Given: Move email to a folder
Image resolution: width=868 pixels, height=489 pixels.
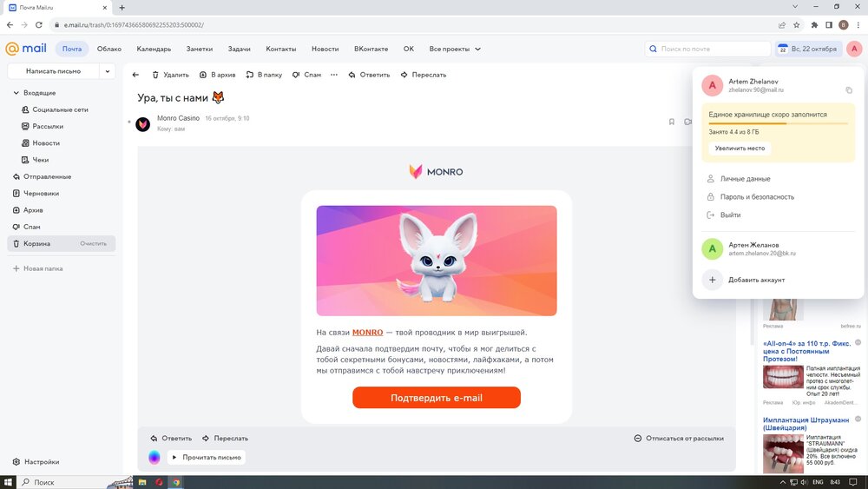Looking at the screenshot, I should (x=264, y=75).
